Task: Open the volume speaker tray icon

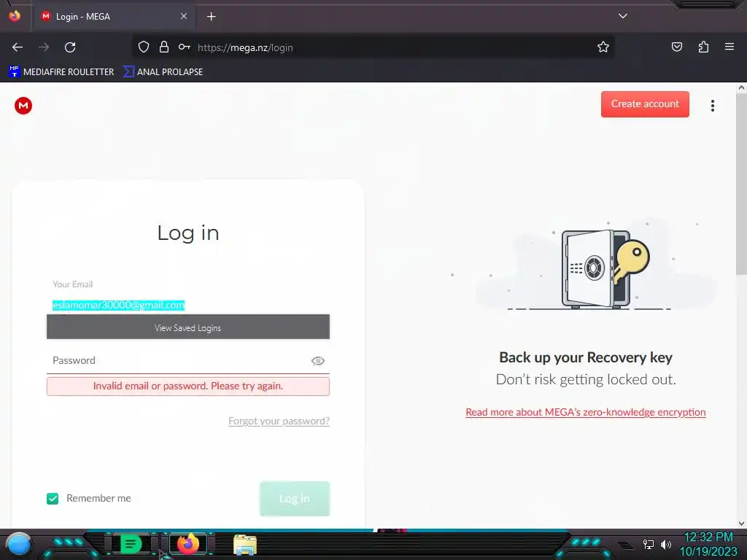Action: [666, 544]
